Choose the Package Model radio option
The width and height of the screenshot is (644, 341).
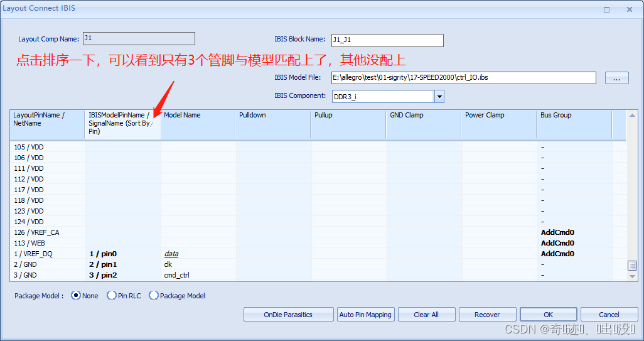tap(154, 295)
